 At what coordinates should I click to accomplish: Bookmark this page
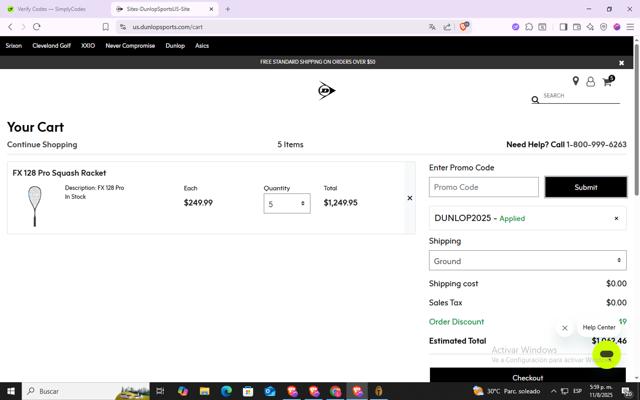click(106, 27)
